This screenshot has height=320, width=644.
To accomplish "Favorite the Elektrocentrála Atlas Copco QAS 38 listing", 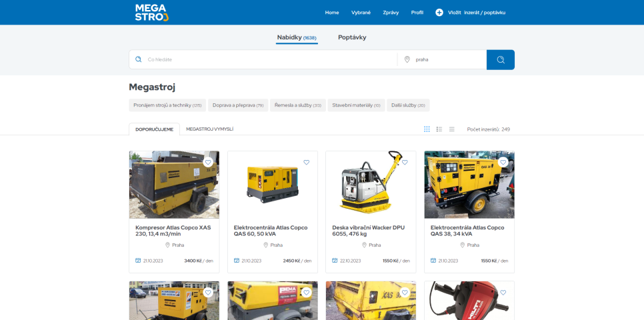I will (503, 162).
